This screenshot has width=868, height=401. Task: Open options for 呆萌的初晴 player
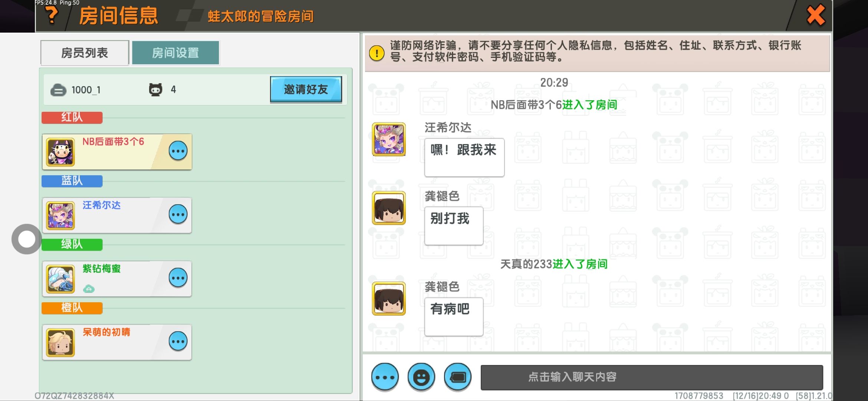[178, 341]
